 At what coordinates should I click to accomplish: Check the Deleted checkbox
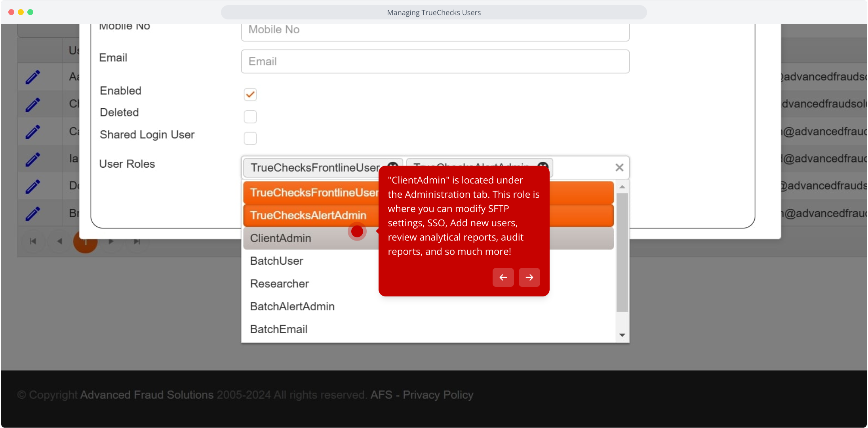(x=250, y=117)
